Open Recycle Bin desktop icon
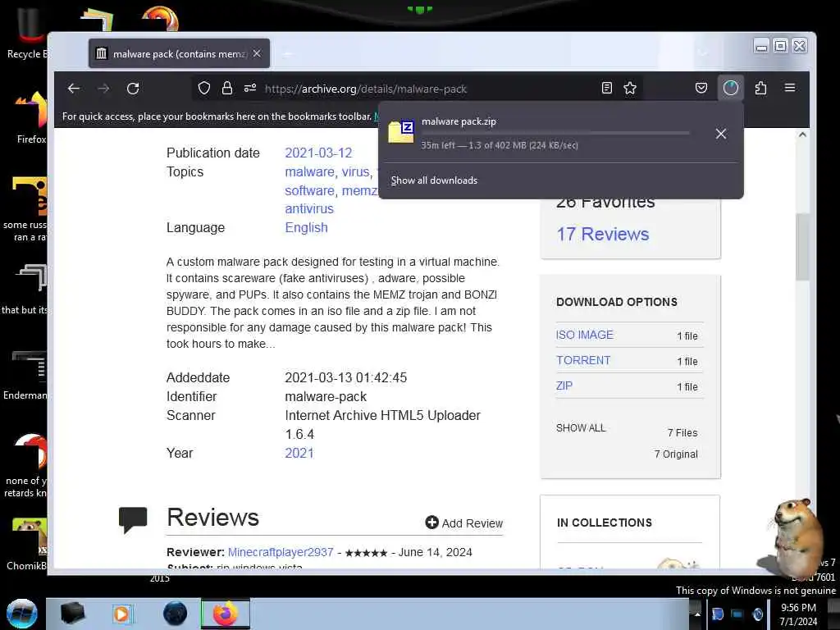This screenshot has width=840, height=630. (x=27, y=33)
